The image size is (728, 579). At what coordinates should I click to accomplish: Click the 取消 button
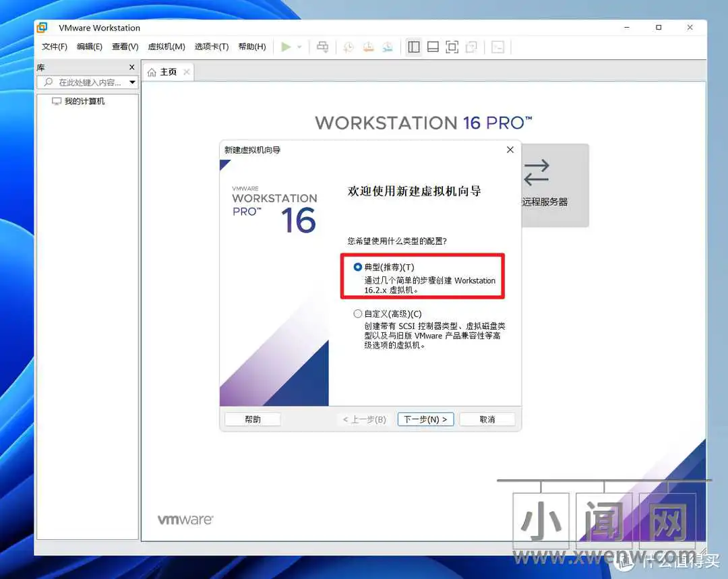[x=487, y=419]
